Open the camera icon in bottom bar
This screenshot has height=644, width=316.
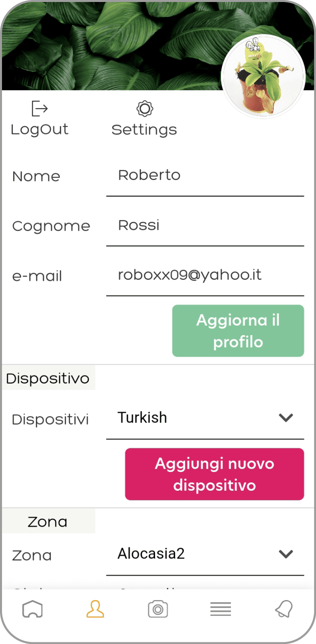click(158, 609)
